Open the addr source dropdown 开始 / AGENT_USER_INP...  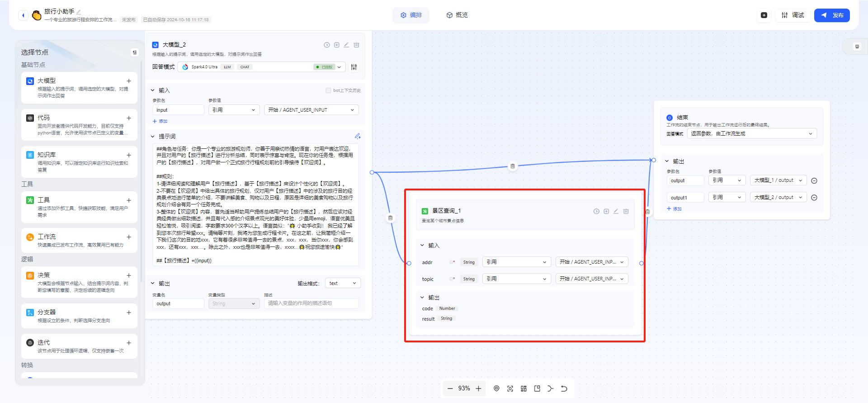[x=592, y=262]
